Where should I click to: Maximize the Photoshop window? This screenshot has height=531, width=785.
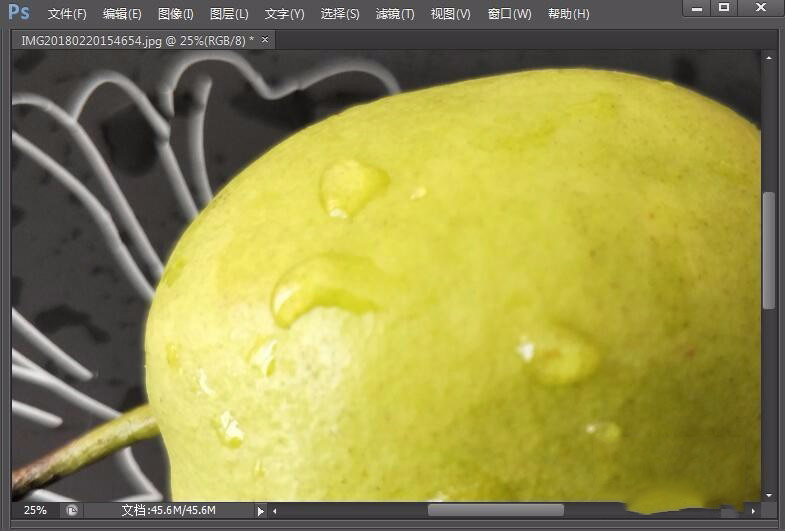point(725,8)
